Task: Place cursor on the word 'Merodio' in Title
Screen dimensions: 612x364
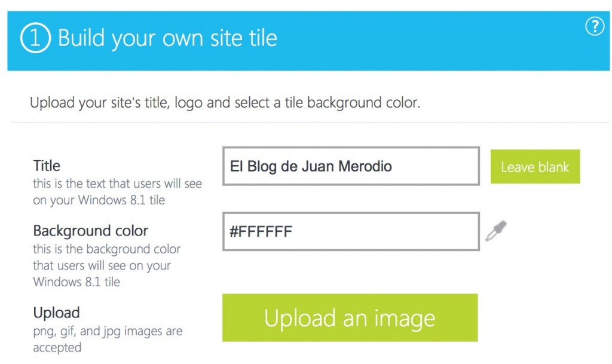Action: pyautogui.click(x=365, y=166)
